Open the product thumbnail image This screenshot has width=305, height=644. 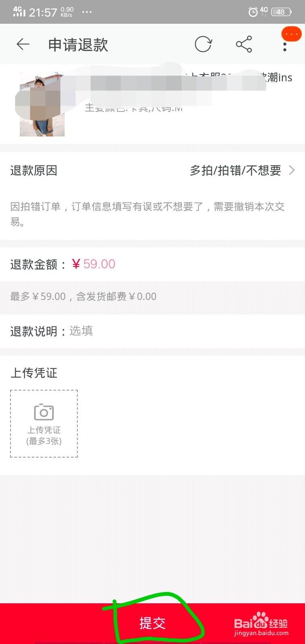pyautogui.click(x=42, y=104)
